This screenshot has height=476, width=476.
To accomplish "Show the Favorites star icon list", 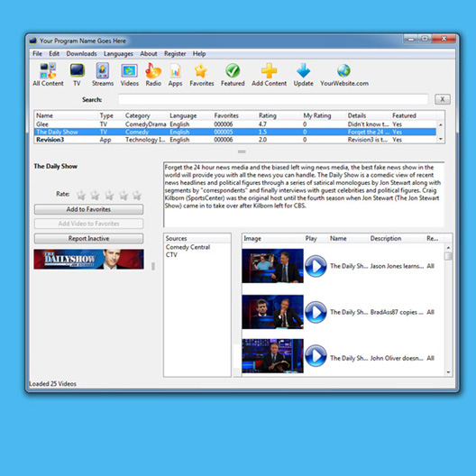I will tap(202, 75).
